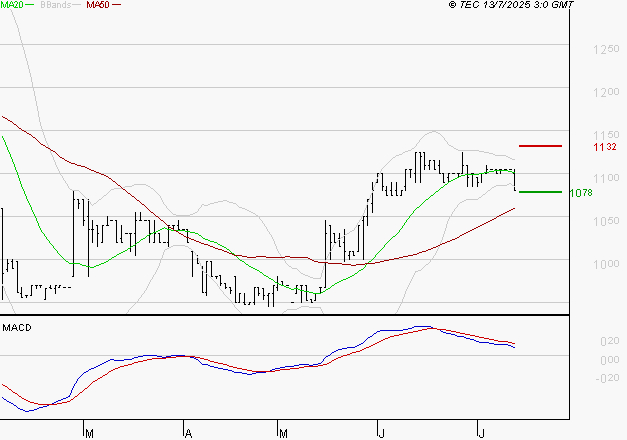Click the MACD panel title
Screen dimensions: 627x440
(18, 327)
